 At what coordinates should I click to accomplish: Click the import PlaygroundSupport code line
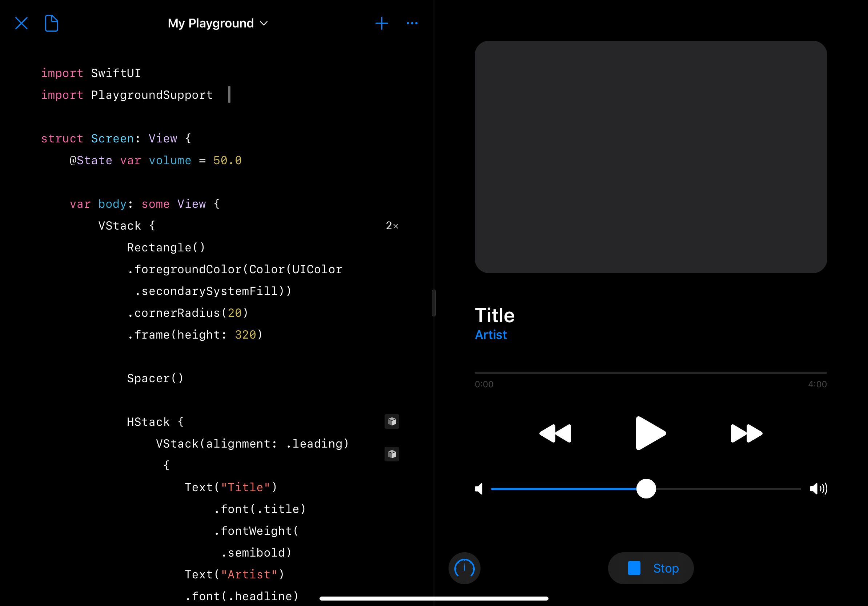[x=126, y=95]
